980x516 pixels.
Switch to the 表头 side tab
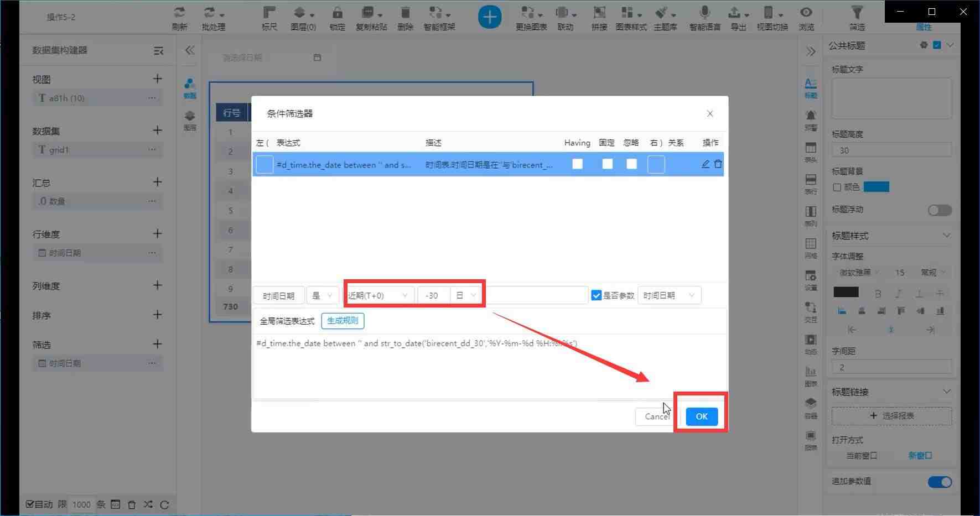pyautogui.click(x=811, y=152)
